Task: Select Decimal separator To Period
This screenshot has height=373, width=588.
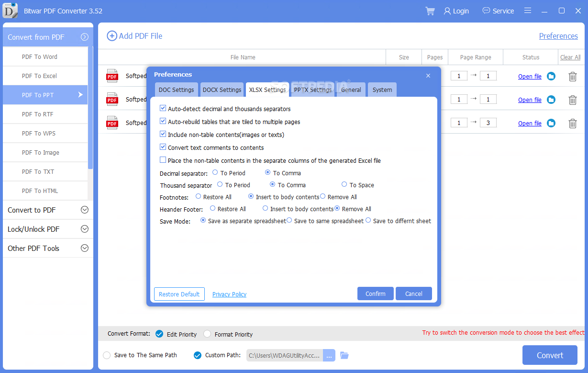Action: [x=215, y=172]
